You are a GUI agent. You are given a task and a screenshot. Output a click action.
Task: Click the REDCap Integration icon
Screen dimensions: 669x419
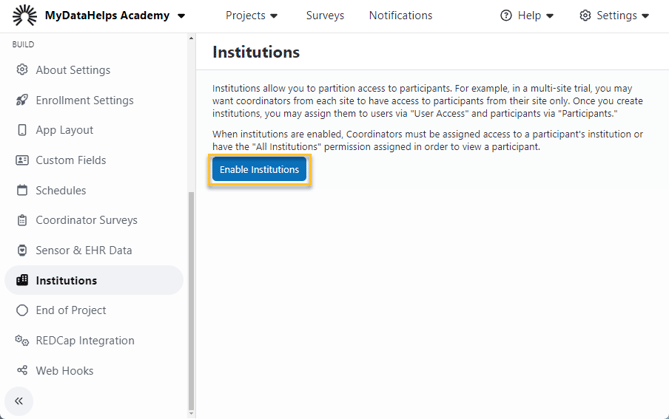pyautogui.click(x=22, y=340)
